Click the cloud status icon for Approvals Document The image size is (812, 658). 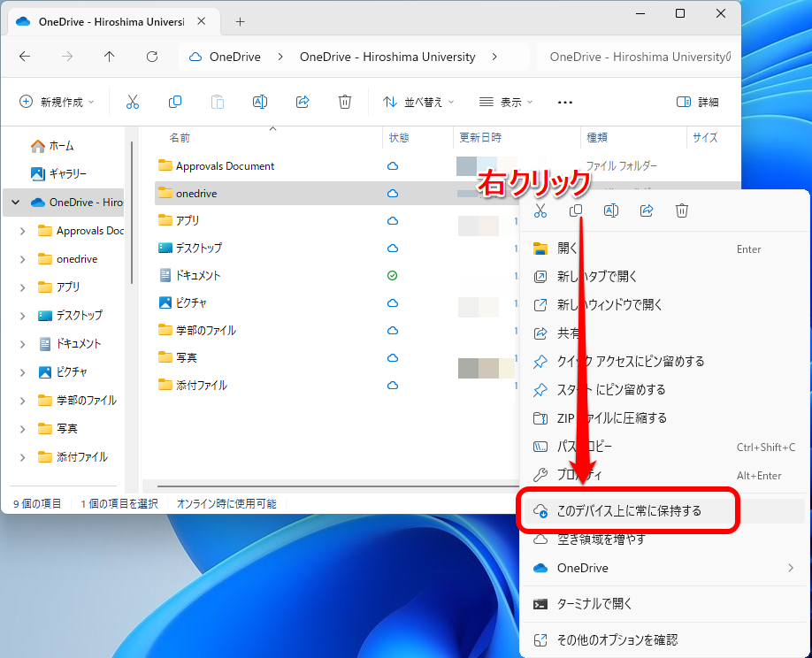pyautogui.click(x=393, y=166)
